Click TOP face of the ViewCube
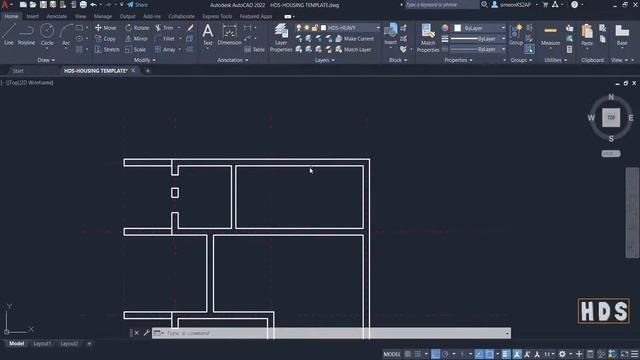Viewport: 640px width, 360px height. tap(611, 118)
